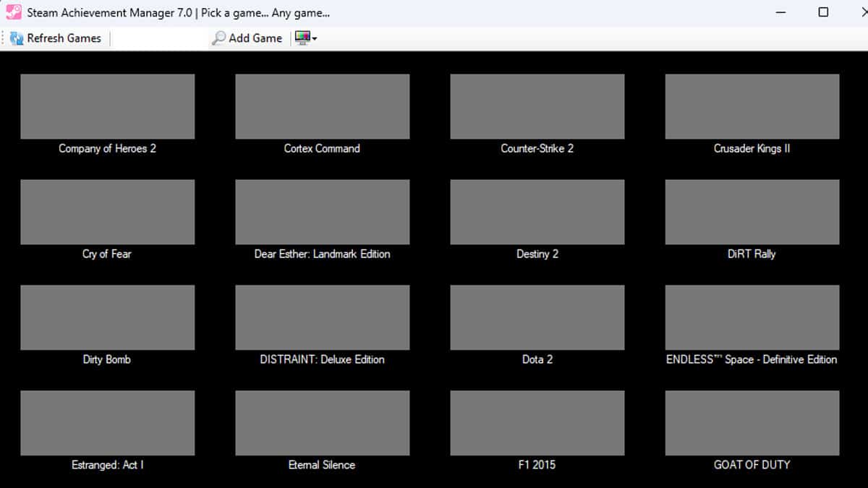This screenshot has width=868, height=488.
Task: Click the DISTRAINT: Deluxe Edition label
Action: pos(322,359)
